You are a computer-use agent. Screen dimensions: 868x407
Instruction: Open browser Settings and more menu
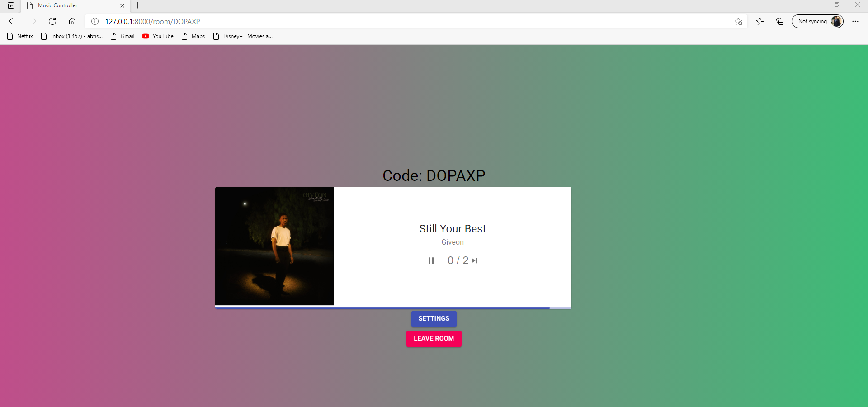tap(855, 21)
